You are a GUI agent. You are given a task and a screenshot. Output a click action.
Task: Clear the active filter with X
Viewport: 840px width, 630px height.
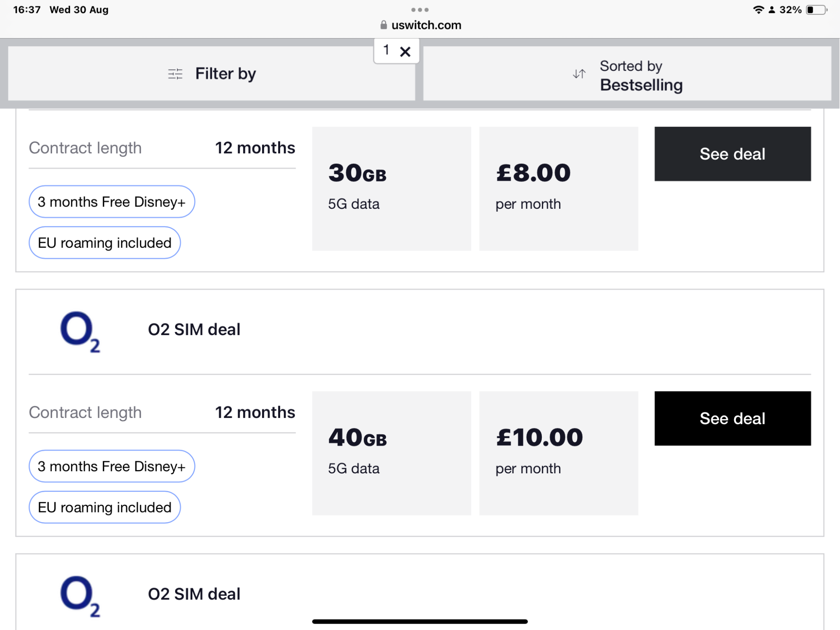click(x=405, y=52)
